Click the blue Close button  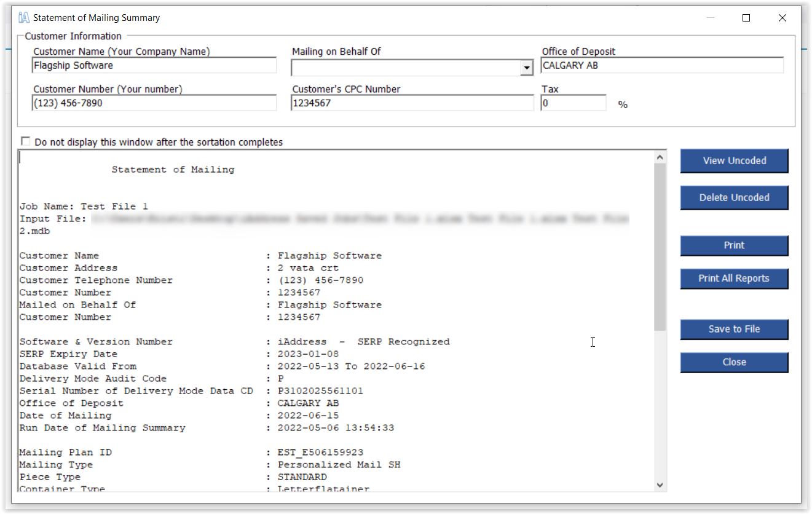tap(734, 362)
